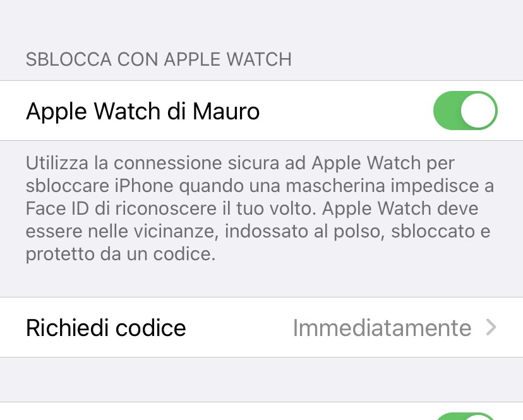Click the cut-off white row at the bottom

tap(261, 411)
